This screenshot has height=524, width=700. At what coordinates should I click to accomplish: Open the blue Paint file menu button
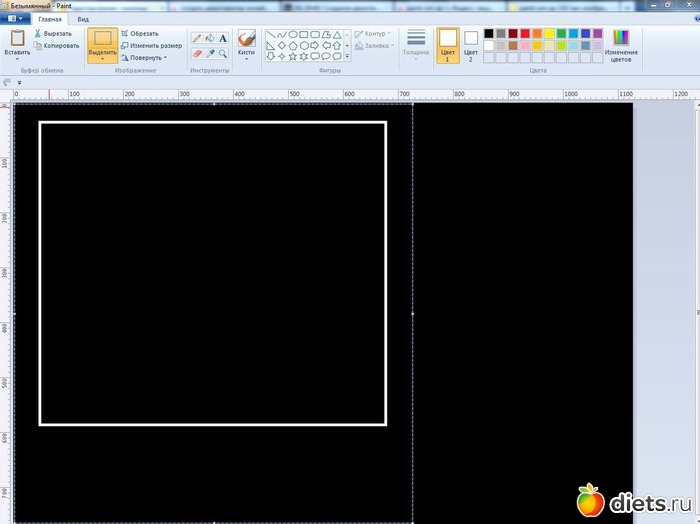(15, 19)
